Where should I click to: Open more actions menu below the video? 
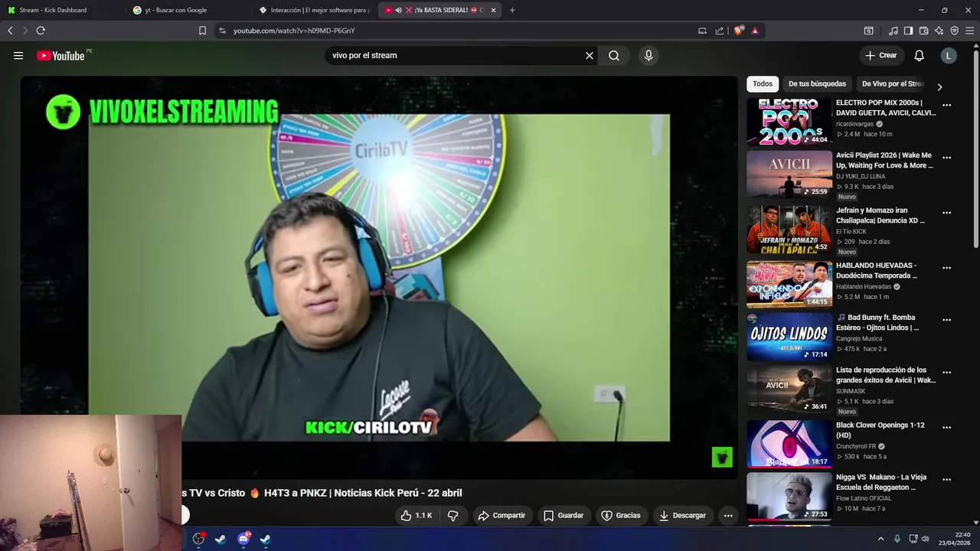[728, 516]
